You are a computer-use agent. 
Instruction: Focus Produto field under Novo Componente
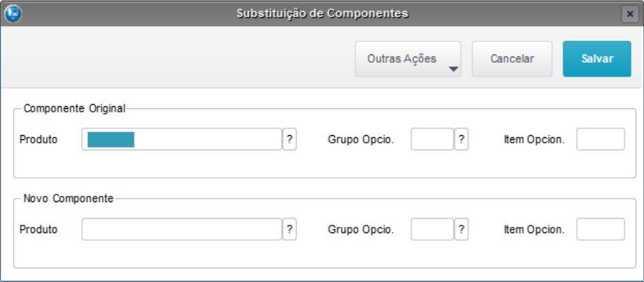(182, 230)
